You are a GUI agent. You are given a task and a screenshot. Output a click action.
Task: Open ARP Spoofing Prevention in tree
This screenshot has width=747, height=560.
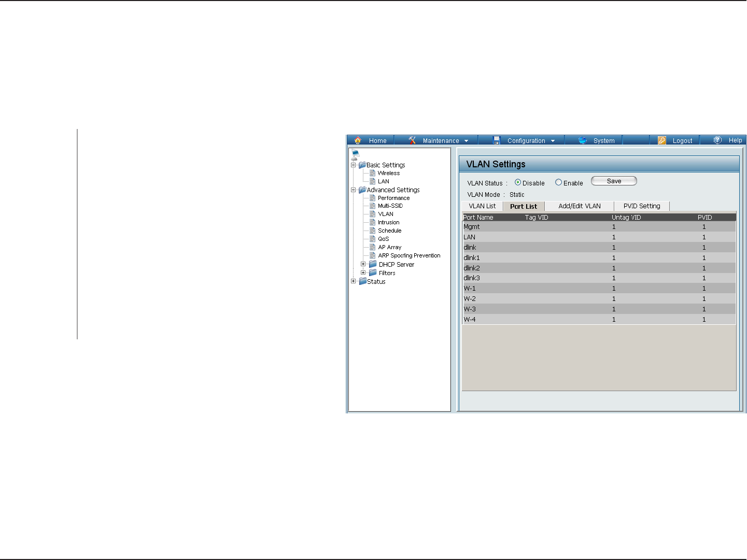point(410,255)
